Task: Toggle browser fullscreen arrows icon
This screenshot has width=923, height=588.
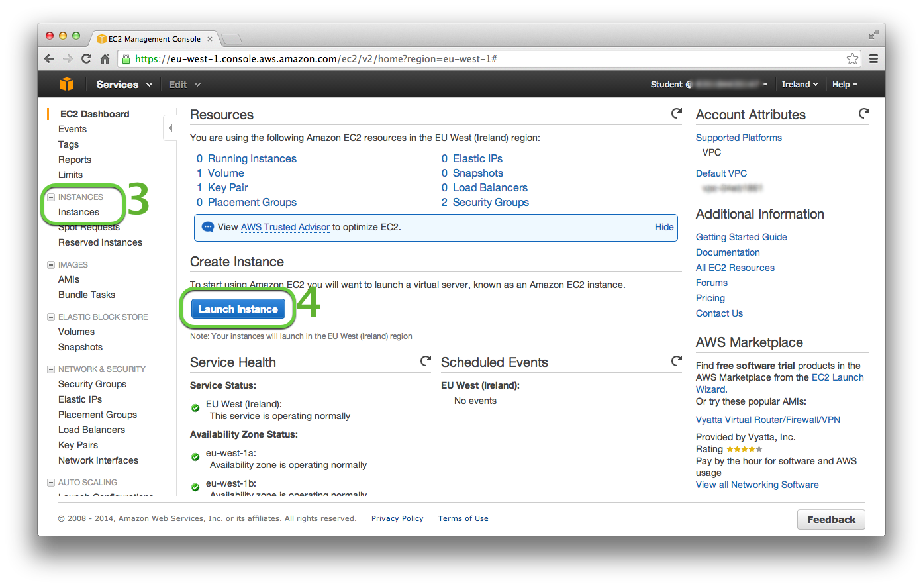Action: 873,34
